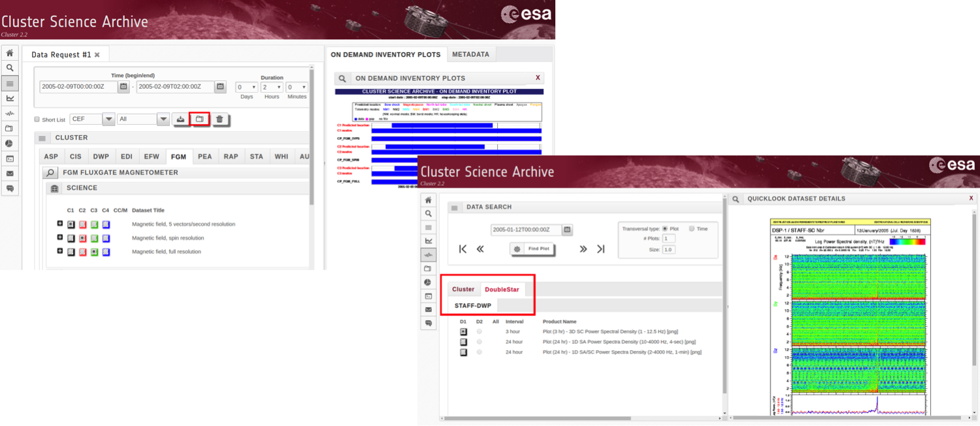Open waveform quicklook icon in Data Request window sidebar
The image size is (980, 426).
[x=10, y=113]
